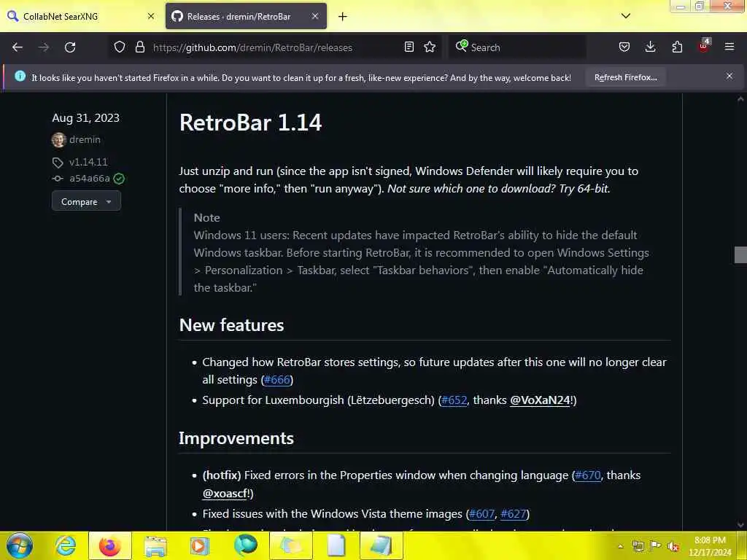
Task: Open the @VoXaN24 user mention
Action: click(540, 400)
